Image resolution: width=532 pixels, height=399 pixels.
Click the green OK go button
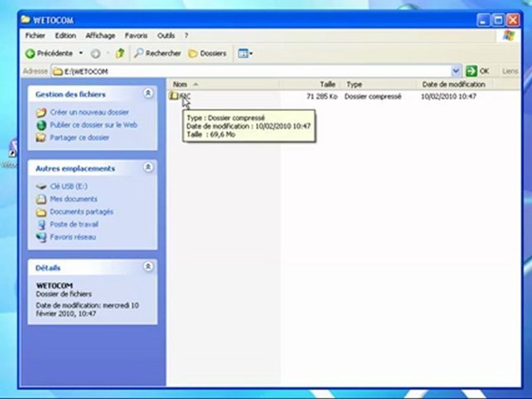[x=477, y=71]
